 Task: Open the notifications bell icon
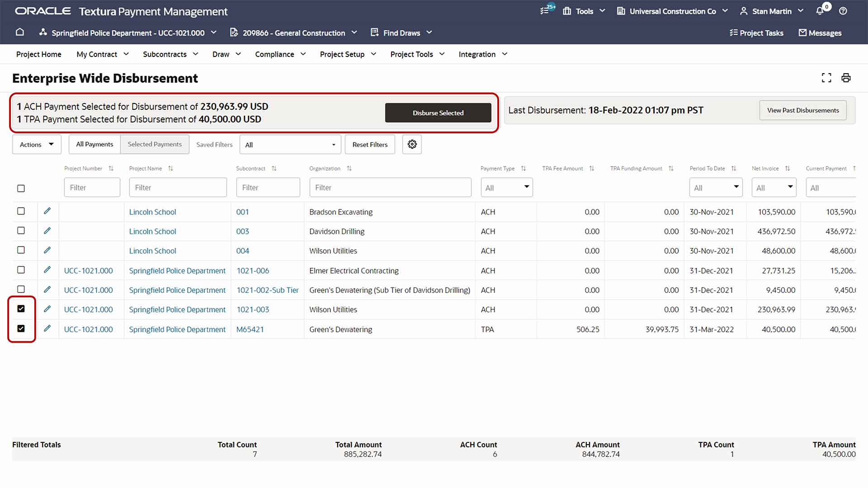point(820,11)
